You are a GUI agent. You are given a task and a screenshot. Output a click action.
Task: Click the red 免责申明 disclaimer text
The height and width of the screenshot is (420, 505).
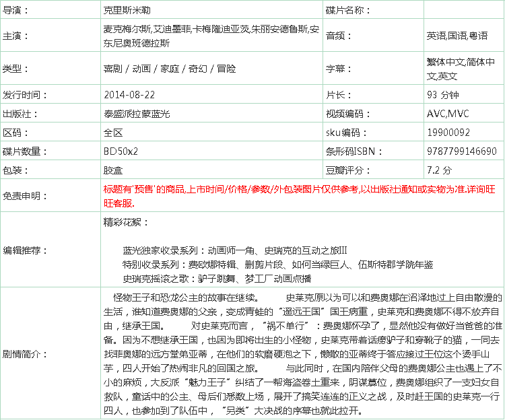299,196
